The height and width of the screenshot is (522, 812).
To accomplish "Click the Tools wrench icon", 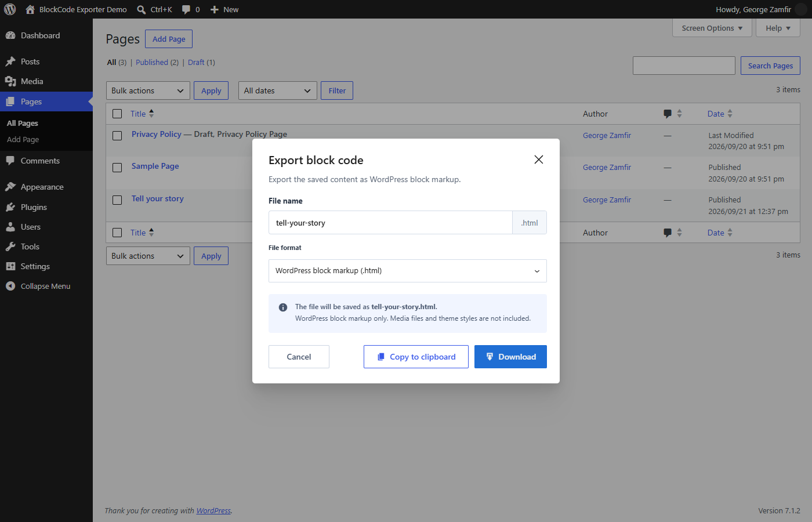I will [10, 246].
